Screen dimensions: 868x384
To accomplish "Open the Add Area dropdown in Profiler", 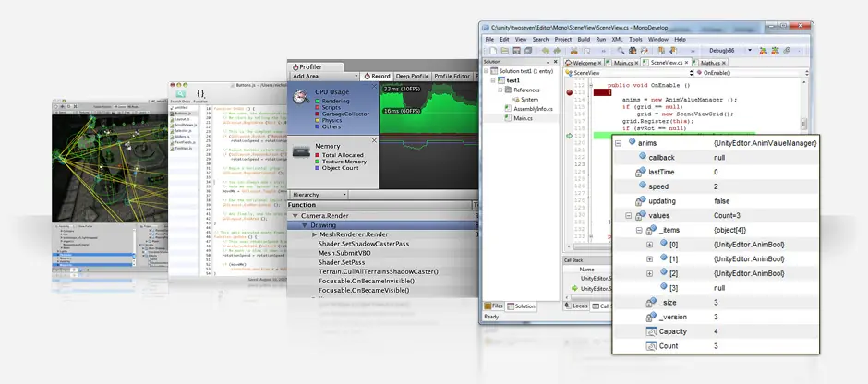I will point(325,76).
